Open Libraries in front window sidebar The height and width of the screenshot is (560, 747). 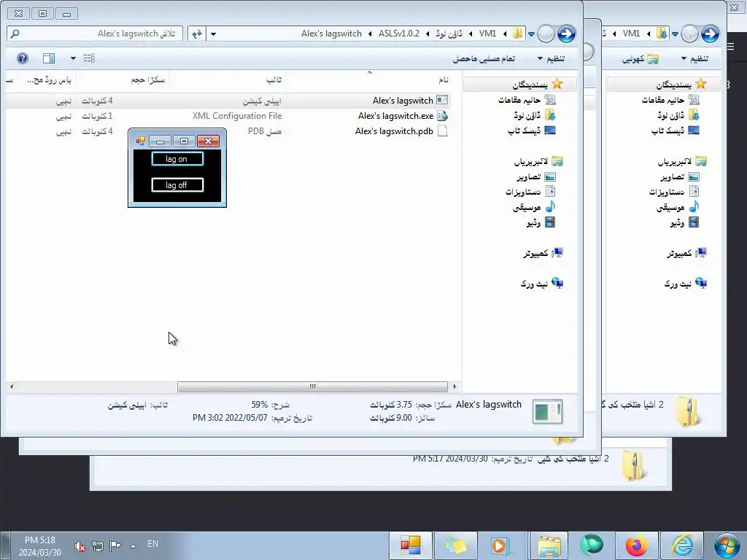click(538, 161)
